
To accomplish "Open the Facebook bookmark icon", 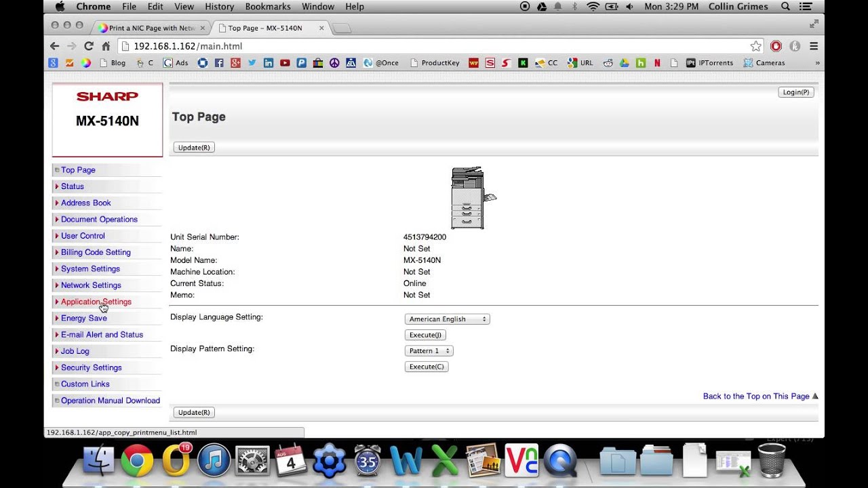I will click(219, 62).
